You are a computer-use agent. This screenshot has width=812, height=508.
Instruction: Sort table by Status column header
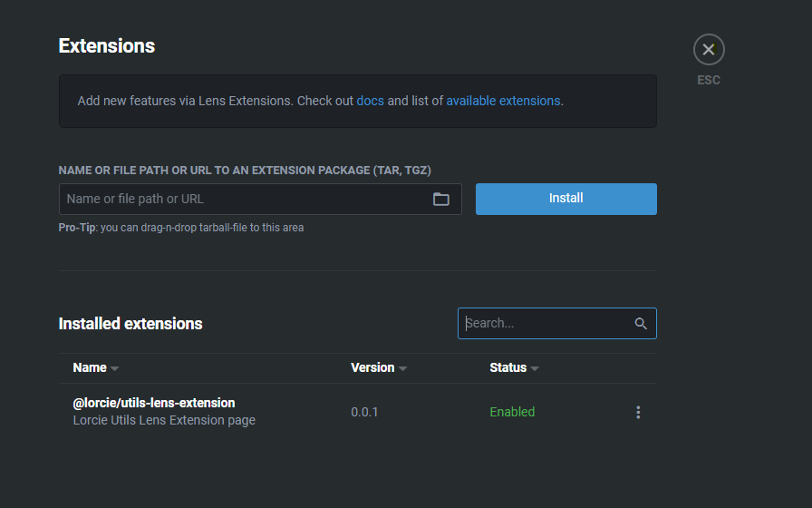[x=507, y=368]
